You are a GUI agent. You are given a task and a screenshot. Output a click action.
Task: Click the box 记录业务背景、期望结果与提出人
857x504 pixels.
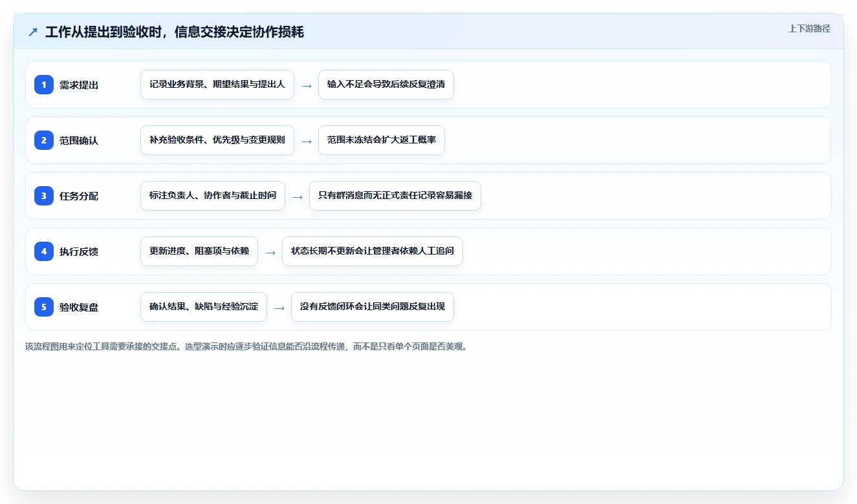(217, 85)
